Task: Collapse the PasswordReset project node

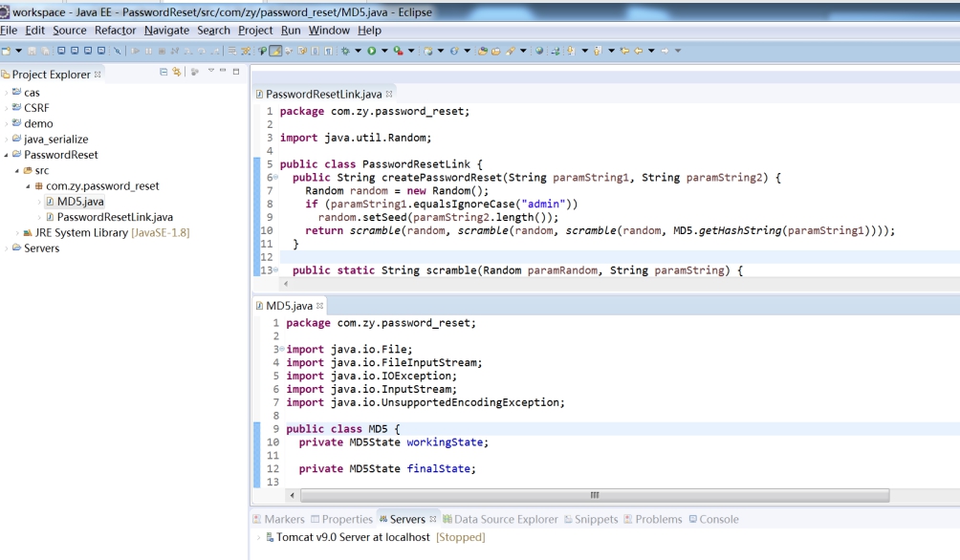Action: tap(6, 155)
